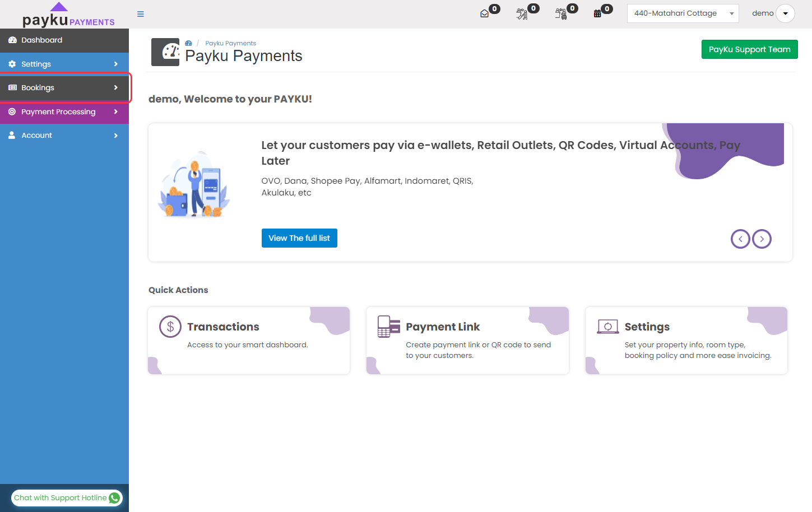This screenshot has height=512, width=812.
Task: Click the Payku Payments page title
Action: tap(244, 56)
